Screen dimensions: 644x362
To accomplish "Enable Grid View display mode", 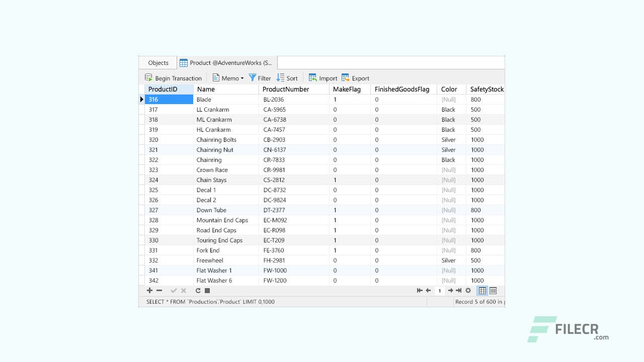I will coord(482,291).
